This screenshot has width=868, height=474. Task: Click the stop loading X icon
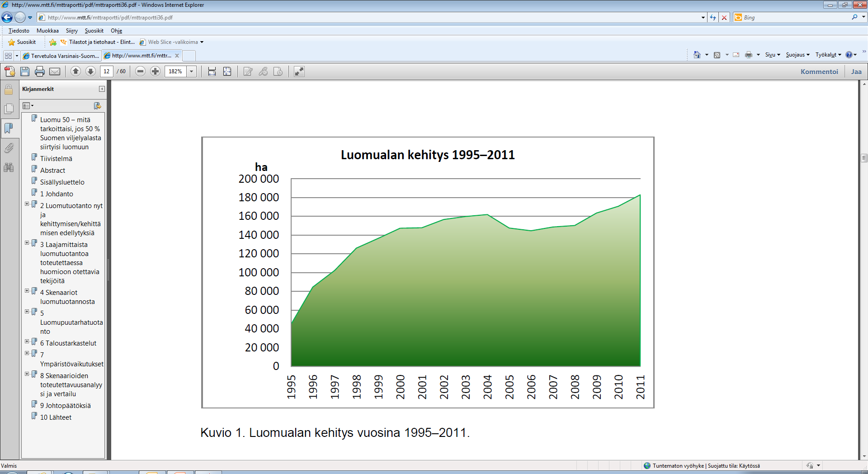click(724, 18)
